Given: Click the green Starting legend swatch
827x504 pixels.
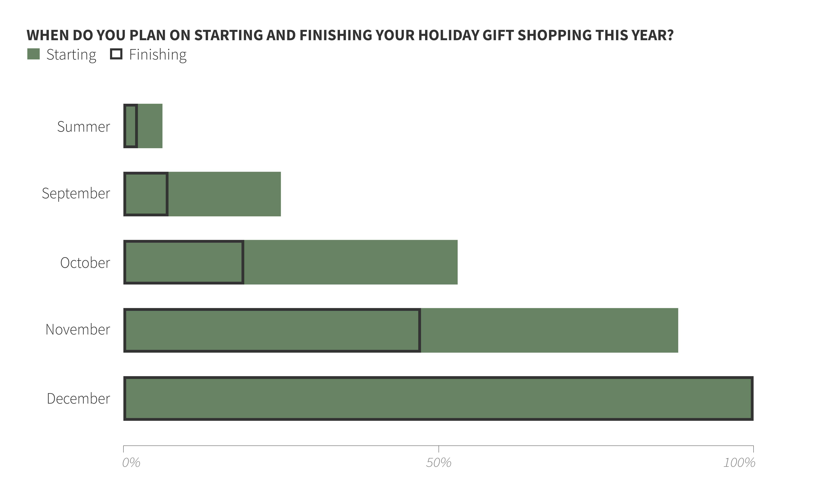Looking at the screenshot, I should (x=33, y=54).
